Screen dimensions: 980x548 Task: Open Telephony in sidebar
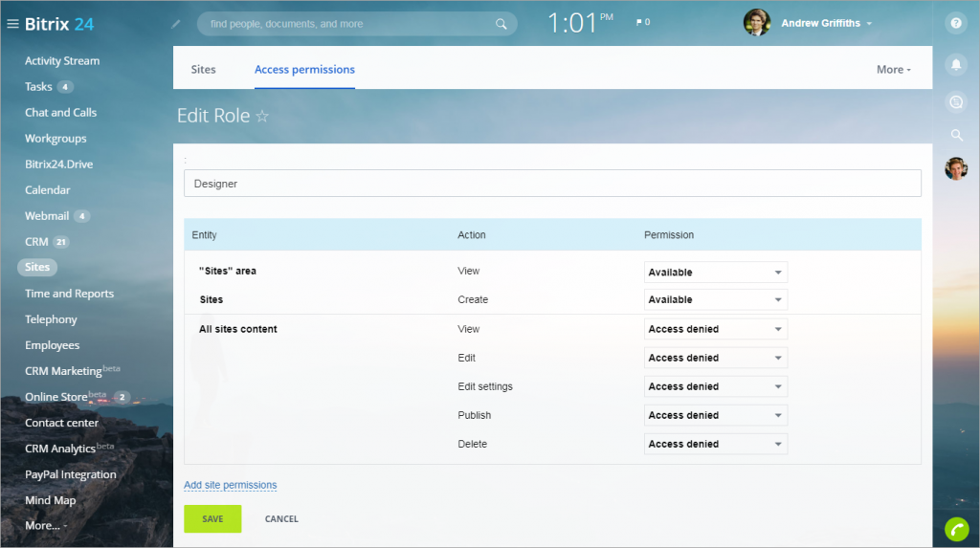click(51, 319)
